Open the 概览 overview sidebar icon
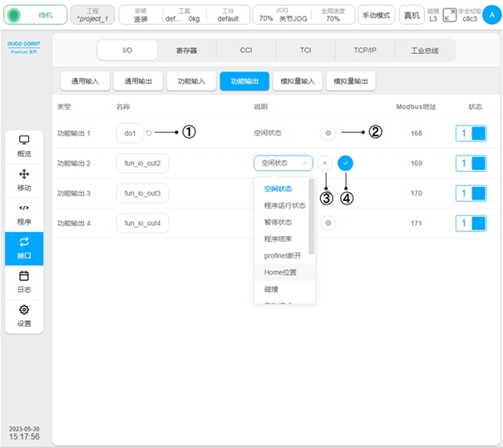Viewport: 503px width, 448px height. [x=24, y=145]
